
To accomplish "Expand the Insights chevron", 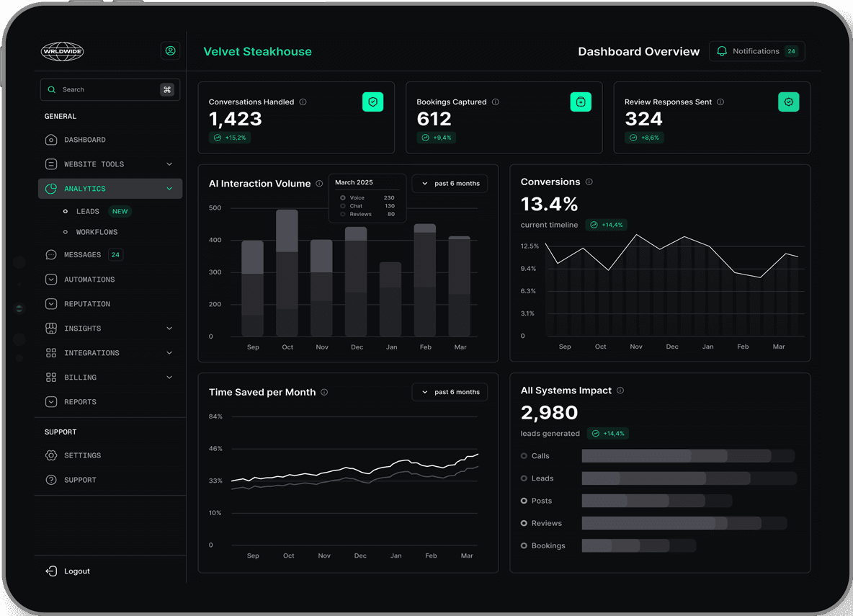I will 169,328.
